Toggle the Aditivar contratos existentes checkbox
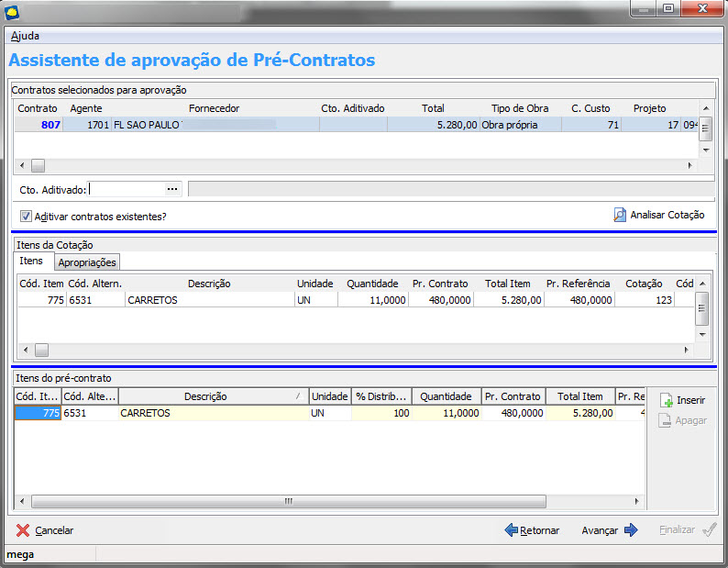The height and width of the screenshot is (568, 728). (x=26, y=217)
